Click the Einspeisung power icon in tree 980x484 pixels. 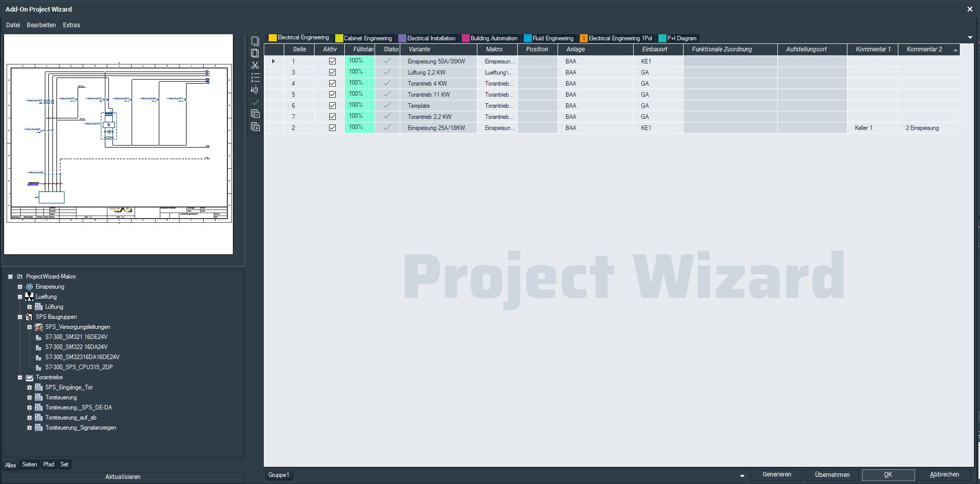(x=29, y=287)
